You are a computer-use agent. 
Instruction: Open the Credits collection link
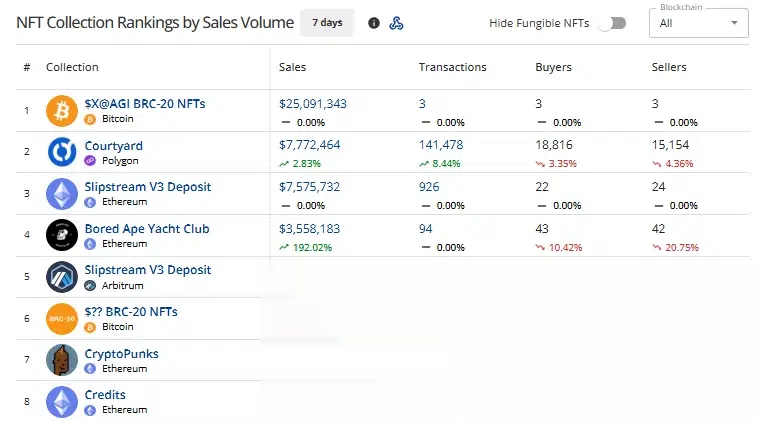pyautogui.click(x=105, y=395)
